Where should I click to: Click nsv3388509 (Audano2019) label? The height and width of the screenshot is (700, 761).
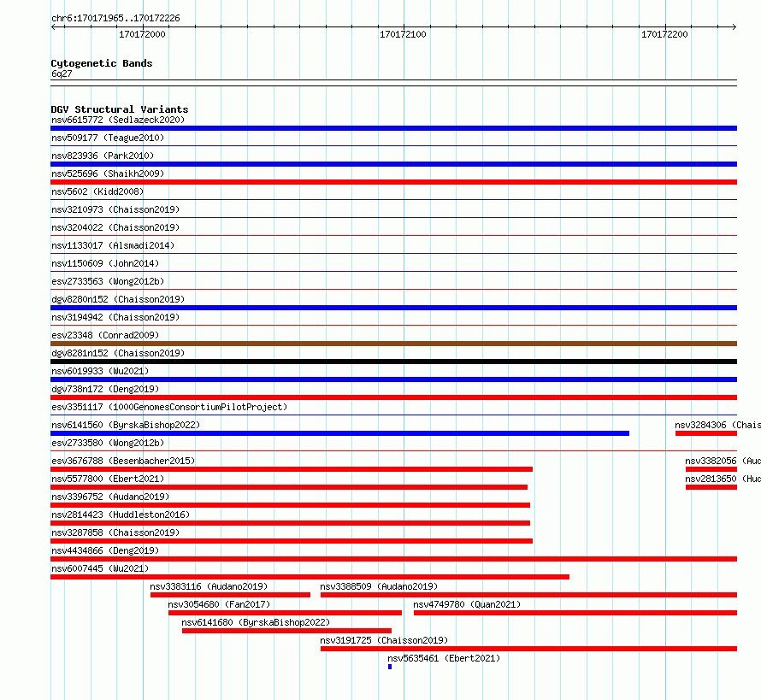pos(379,586)
